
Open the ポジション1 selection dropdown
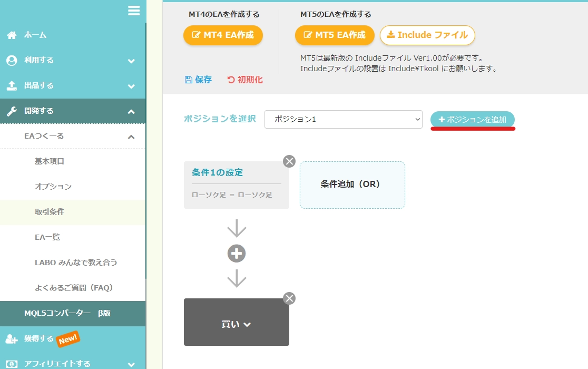coord(343,120)
